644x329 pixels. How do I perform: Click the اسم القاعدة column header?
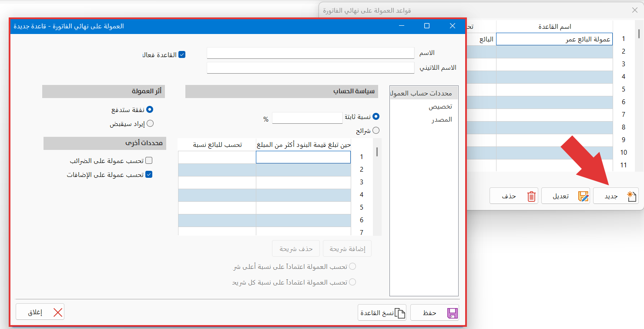pyautogui.click(x=554, y=27)
